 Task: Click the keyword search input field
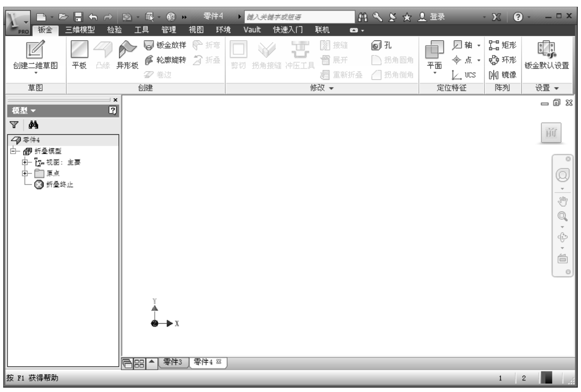tap(299, 17)
